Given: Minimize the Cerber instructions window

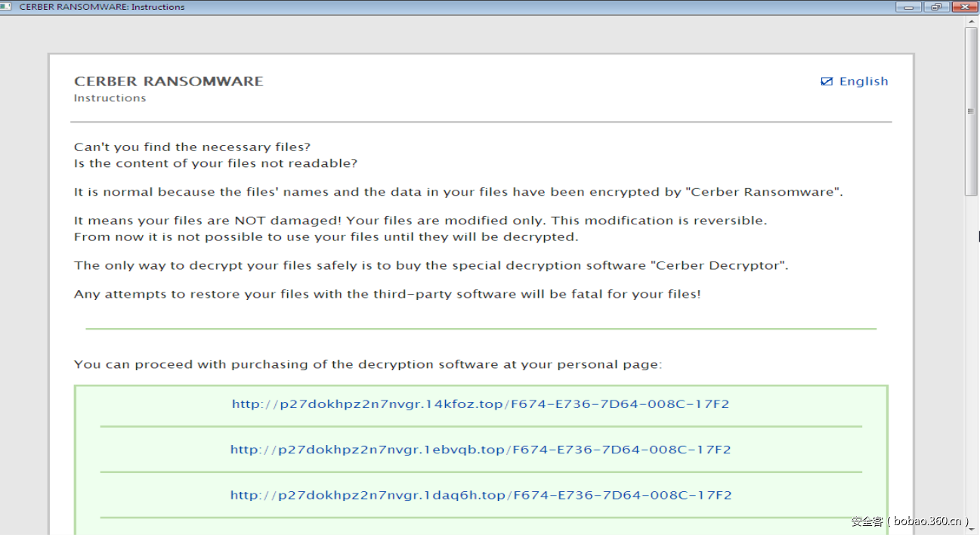Looking at the screenshot, I should click(907, 7).
